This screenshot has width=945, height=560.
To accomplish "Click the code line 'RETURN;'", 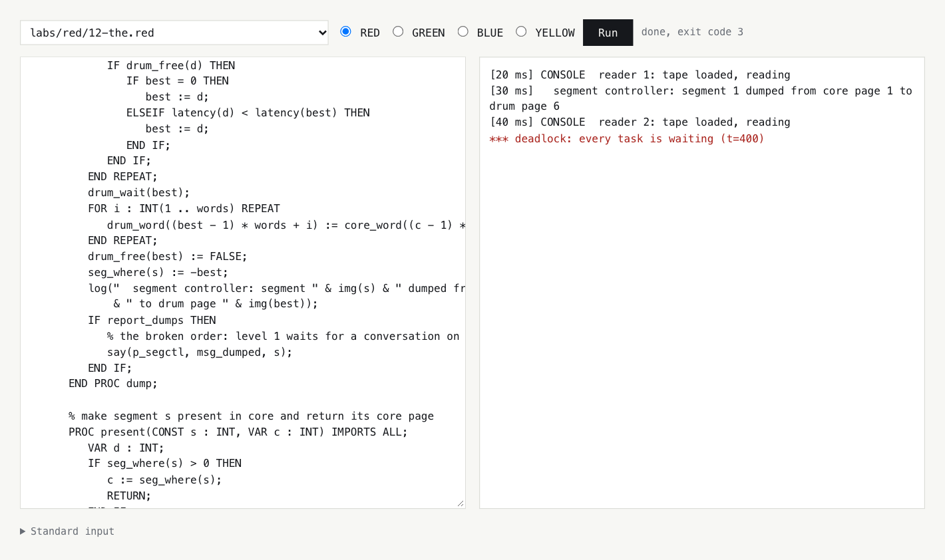I will pos(129,496).
